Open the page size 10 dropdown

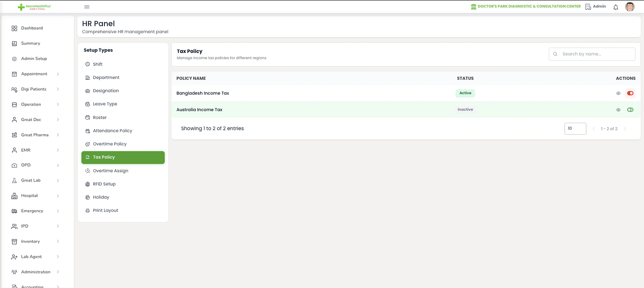(575, 129)
